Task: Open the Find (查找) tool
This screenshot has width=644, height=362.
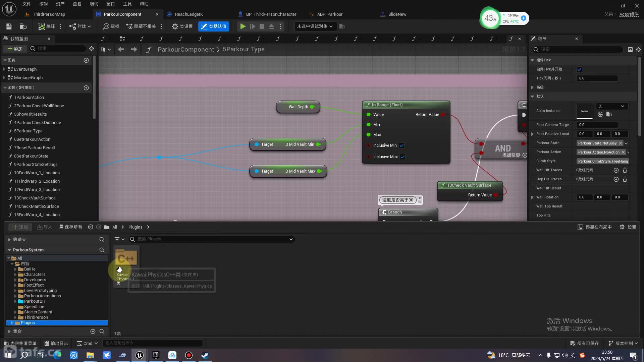Action: click(111, 26)
